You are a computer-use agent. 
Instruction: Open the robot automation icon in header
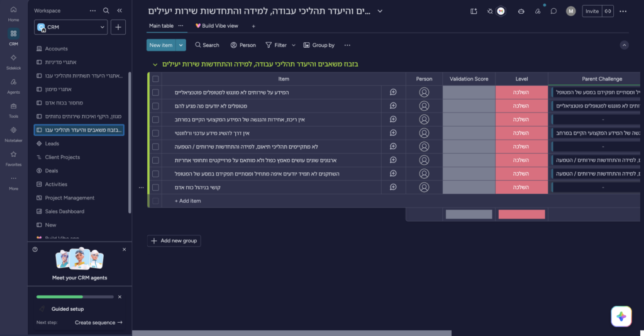(x=521, y=11)
